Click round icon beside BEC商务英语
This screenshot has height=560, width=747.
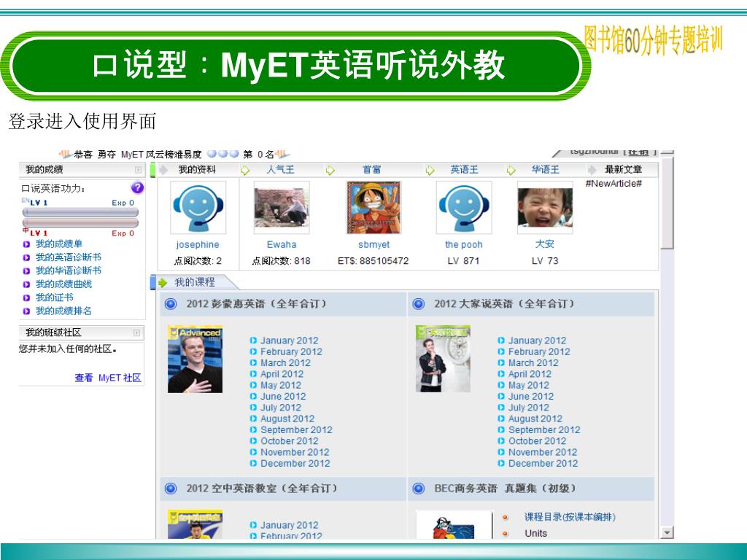[x=418, y=489]
